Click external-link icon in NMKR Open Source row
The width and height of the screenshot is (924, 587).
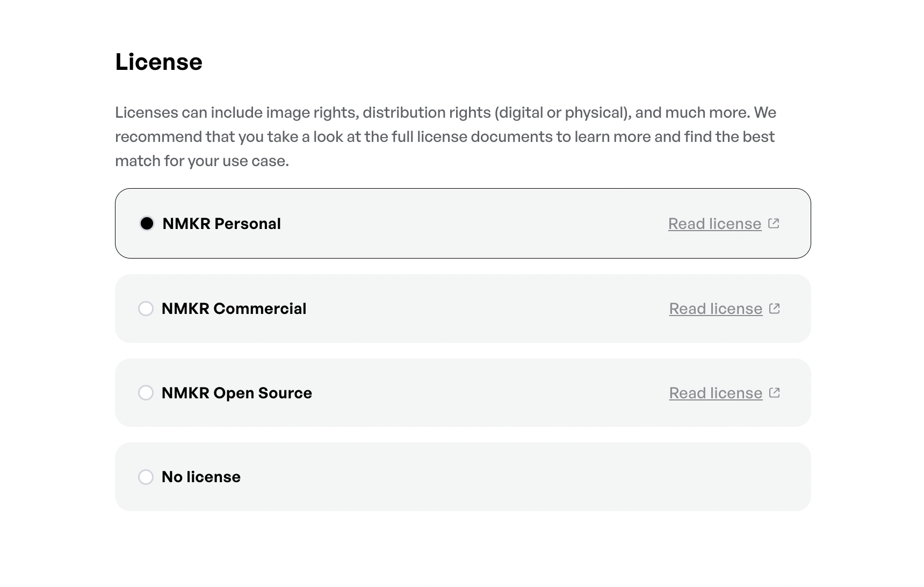click(x=775, y=392)
